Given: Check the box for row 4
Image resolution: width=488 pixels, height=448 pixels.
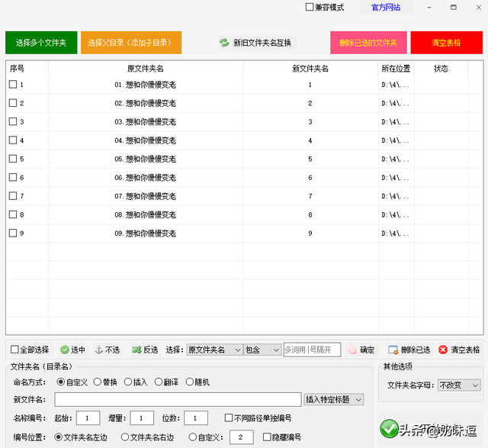Looking at the screenshot, I should click(13, 140).
